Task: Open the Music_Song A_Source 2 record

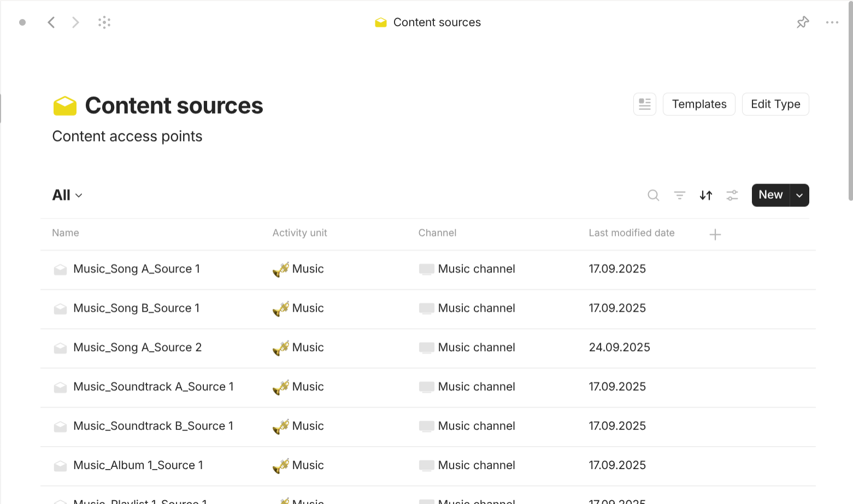Action: coord(137,347)
